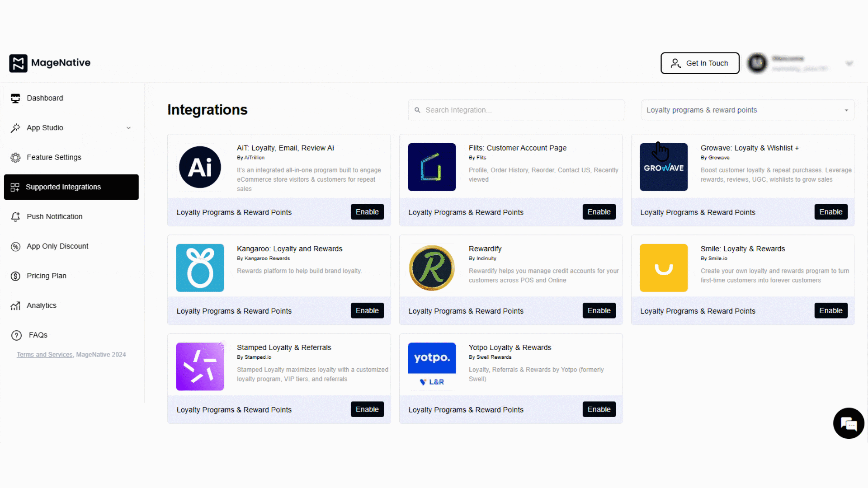Open the chat widget bubble
The height and width of the screenshot is (488, 868).
click(849, 423)
